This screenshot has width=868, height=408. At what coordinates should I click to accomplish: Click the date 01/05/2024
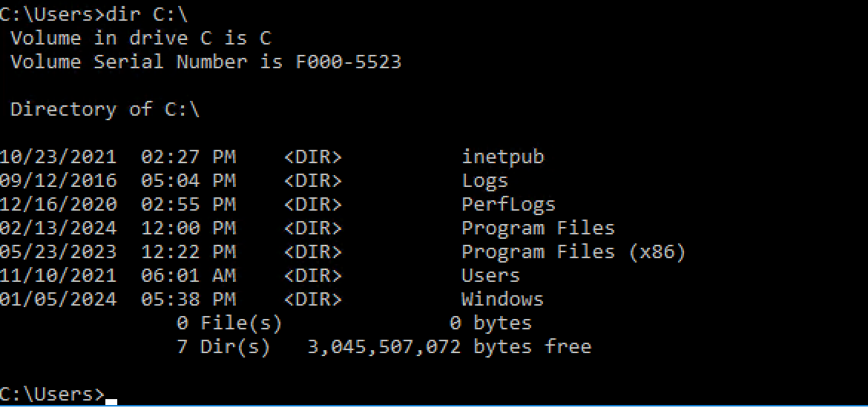pos(58,300)
